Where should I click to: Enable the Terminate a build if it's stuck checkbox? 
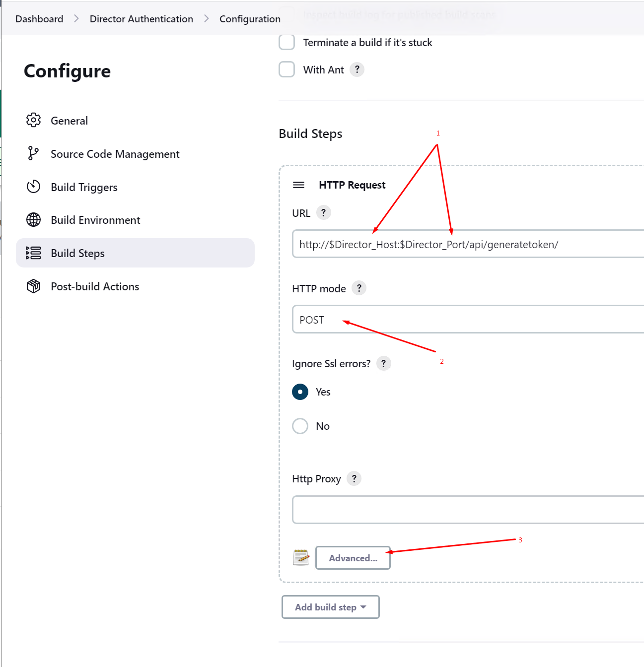point(286,42)
